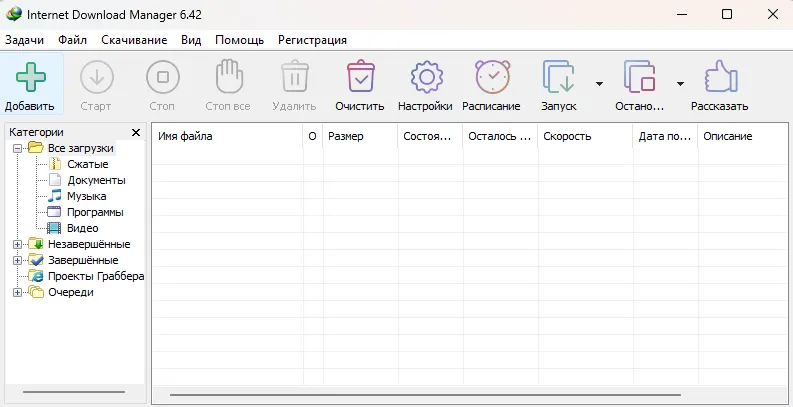Select the Музыка note icon
The image size is (793, 407).
(55, 196)
